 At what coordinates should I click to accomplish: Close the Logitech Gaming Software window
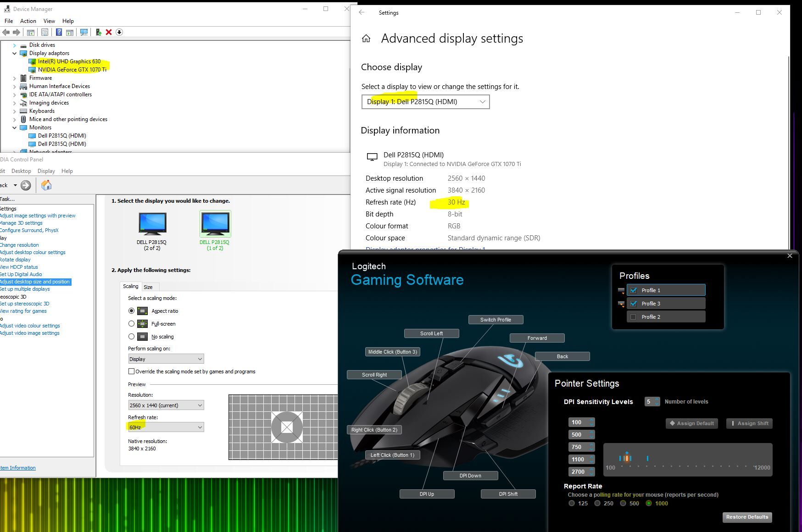(790, 256)
